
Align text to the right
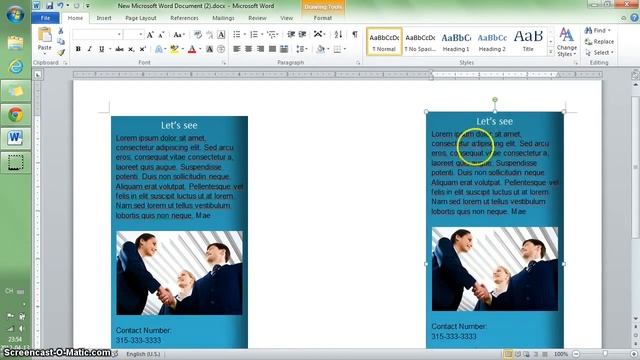tap(260, 49)
